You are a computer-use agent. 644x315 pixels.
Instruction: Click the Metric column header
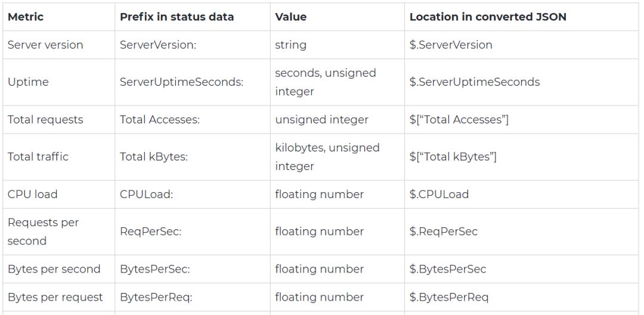[x=26, y=17]
